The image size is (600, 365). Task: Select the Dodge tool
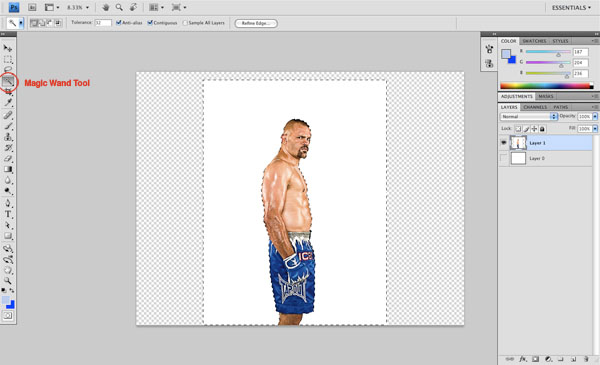click(8, 191)
